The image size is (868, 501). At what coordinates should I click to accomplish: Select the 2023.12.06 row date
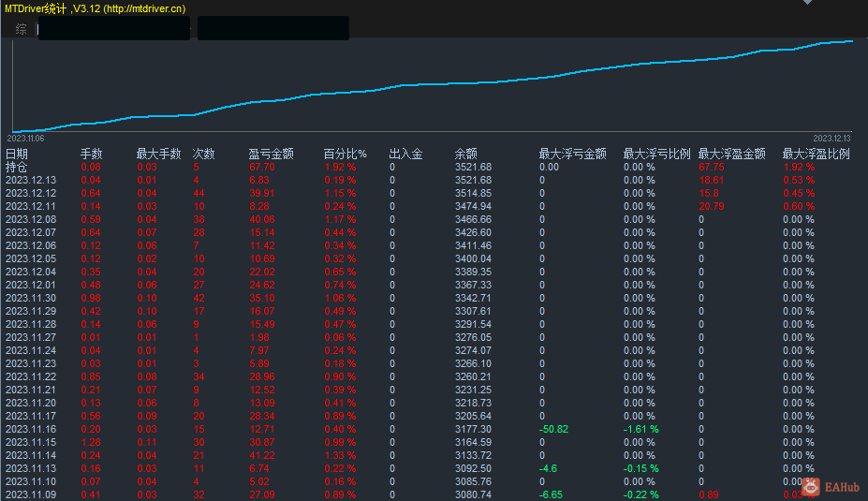coord(31,245)
